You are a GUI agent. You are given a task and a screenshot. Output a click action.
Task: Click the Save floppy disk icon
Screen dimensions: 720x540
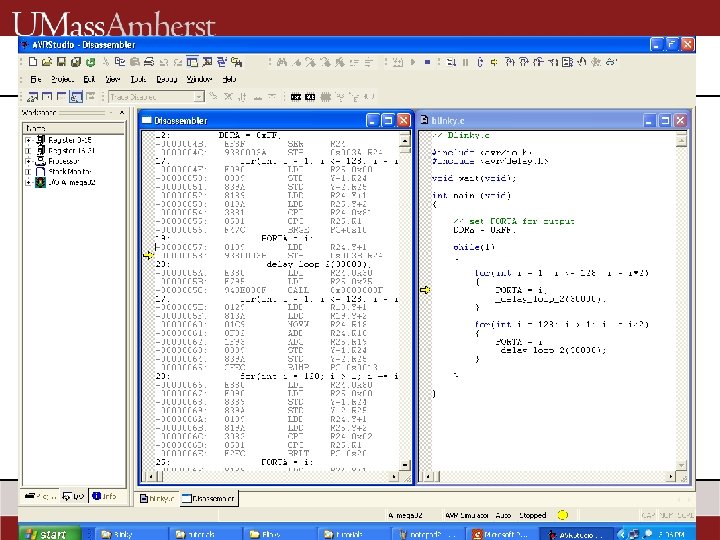coord(62,62)
